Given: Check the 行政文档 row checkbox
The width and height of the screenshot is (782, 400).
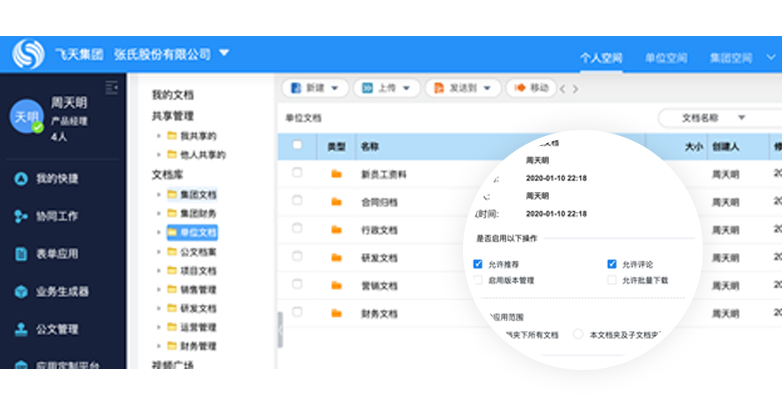Looking at the screenshot, I should click(297, 228).
